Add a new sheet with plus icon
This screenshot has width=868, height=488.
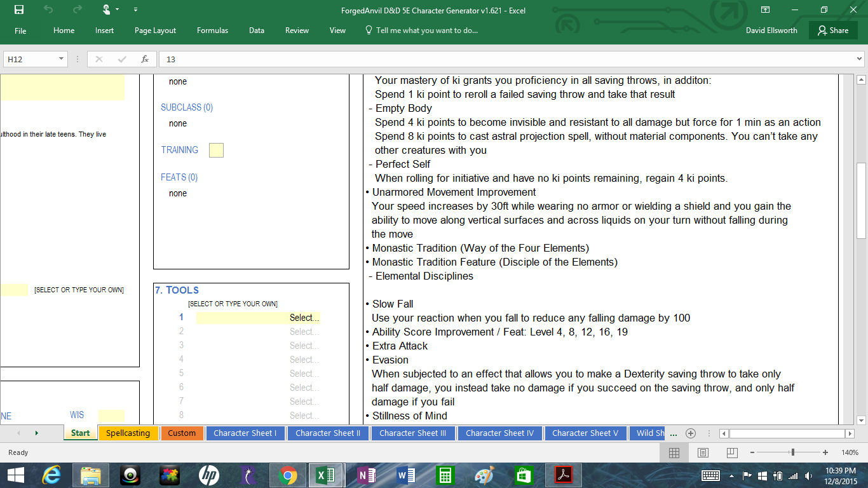tap(691, 433)
